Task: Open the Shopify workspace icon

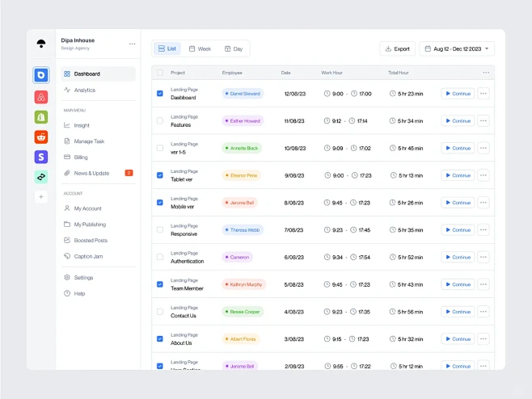Action: [41, 117]
